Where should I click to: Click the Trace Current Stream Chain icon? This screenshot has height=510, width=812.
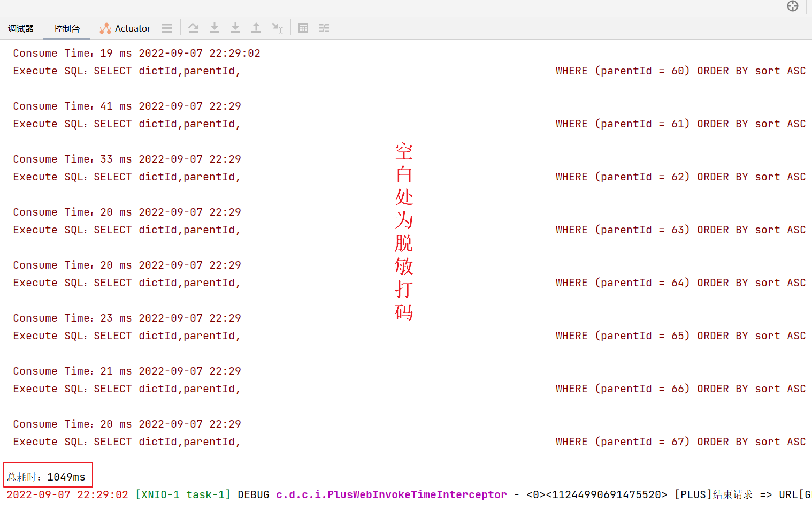[324, 28]
